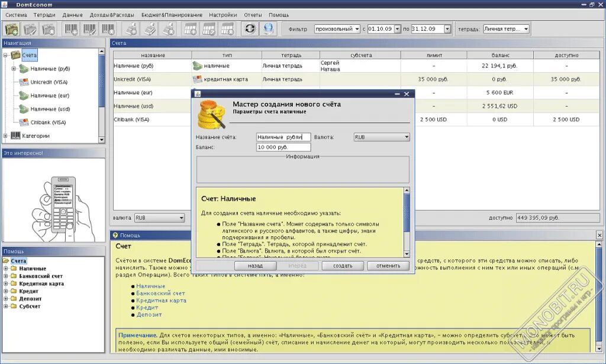Follow the Депозит link in help text
606x364 pixels.
pos(149,314)
